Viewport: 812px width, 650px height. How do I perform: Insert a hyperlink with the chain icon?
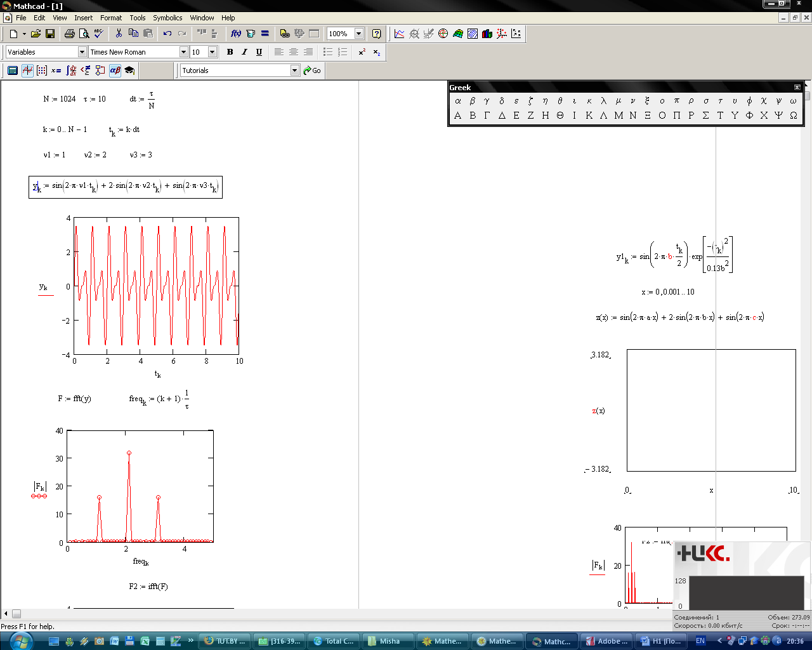[x=285, y=34]
